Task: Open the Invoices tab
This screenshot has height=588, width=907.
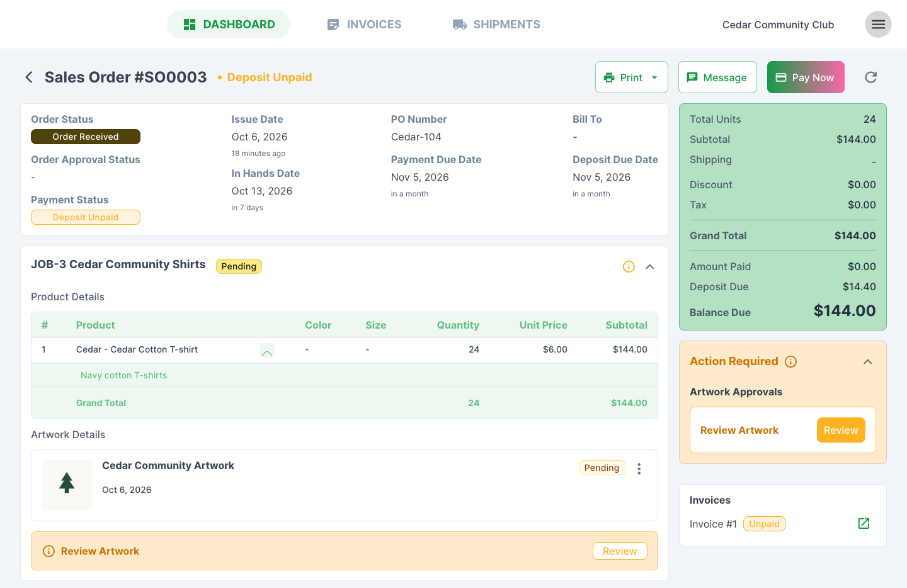Action: point(364,25)
